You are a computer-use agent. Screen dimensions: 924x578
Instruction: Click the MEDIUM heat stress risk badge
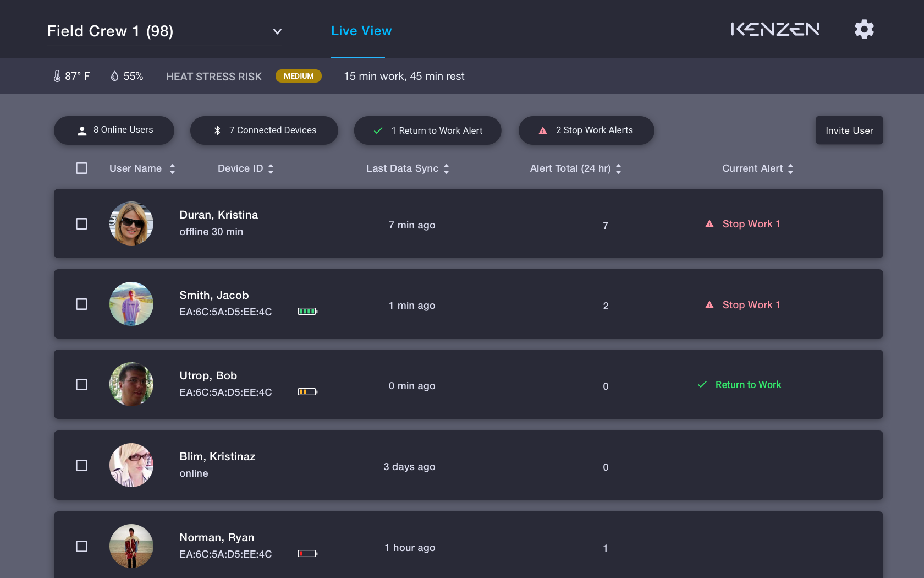click(299, 76)
